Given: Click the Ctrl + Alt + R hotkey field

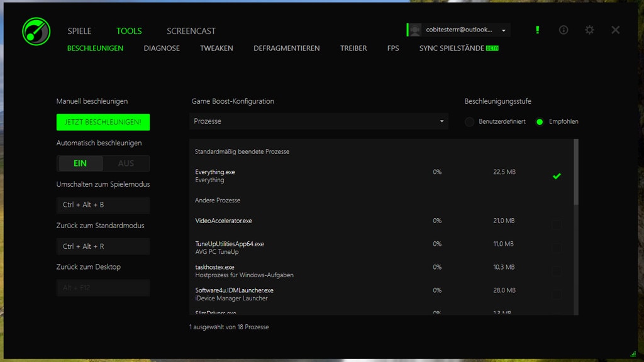Looking at the screenshot, I should coord(103,246).
